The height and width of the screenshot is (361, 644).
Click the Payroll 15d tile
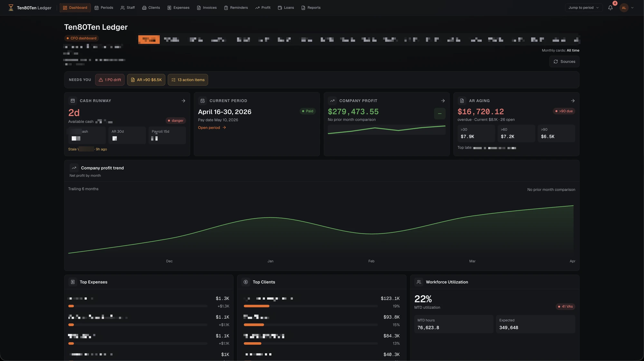coord(167,135)
